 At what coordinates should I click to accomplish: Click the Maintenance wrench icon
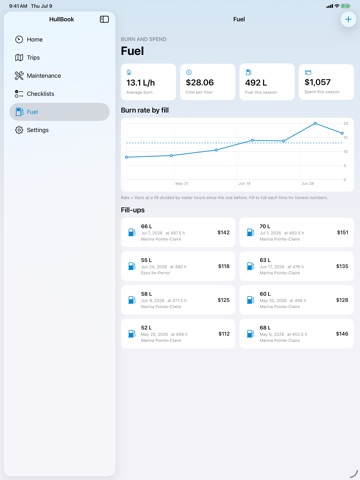19,76
